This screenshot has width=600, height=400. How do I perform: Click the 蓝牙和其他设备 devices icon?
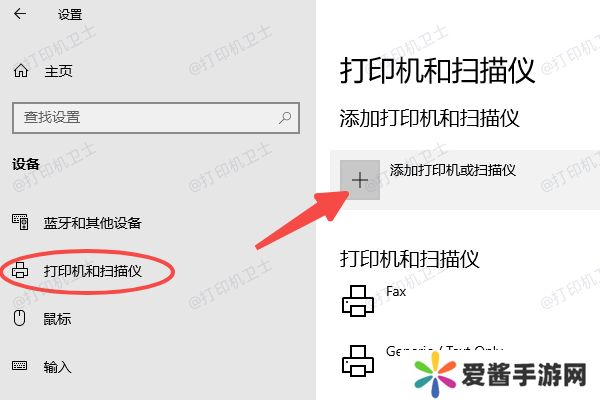point(20,222)
